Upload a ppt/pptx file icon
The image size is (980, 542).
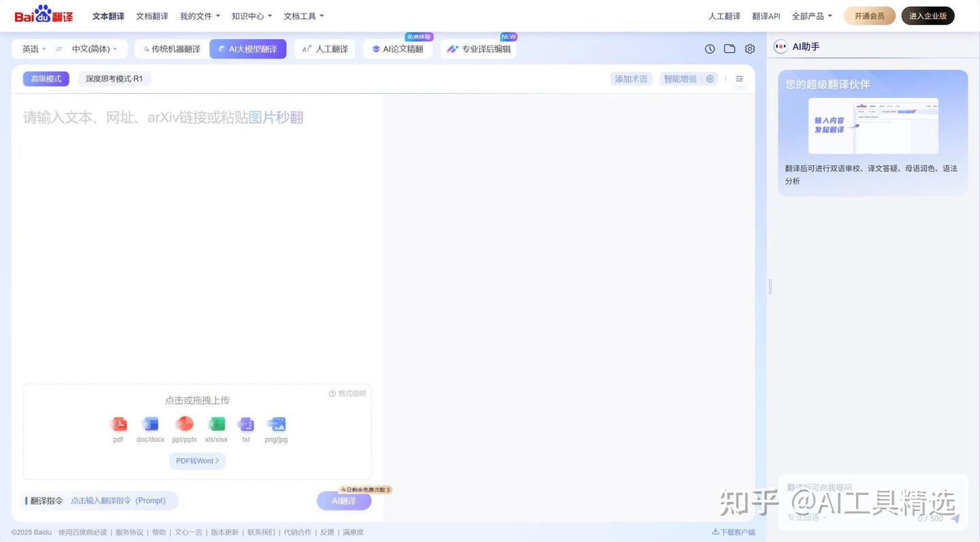184,424
